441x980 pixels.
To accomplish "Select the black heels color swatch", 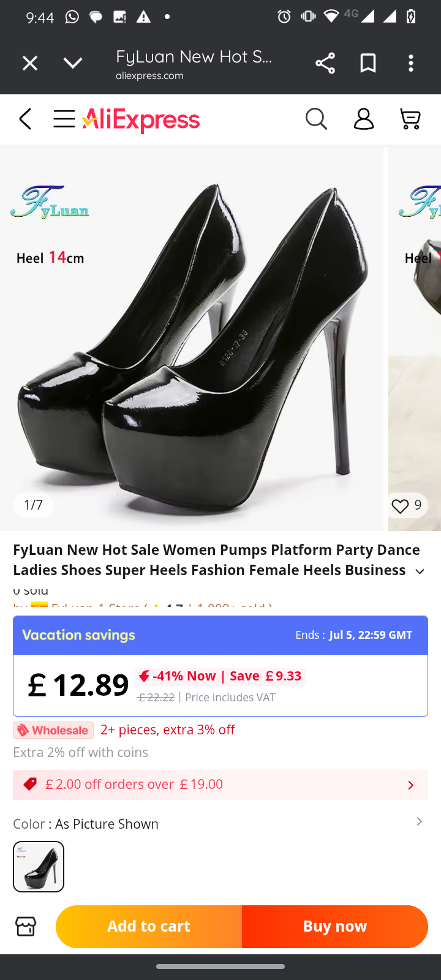I will (x=39, y=866).
